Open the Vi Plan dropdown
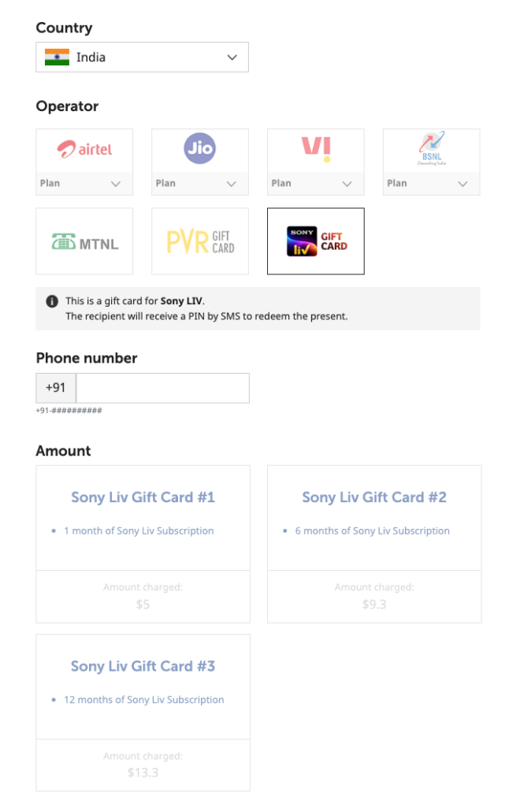The height and width of the screenshot is (812, 513). 316,184
